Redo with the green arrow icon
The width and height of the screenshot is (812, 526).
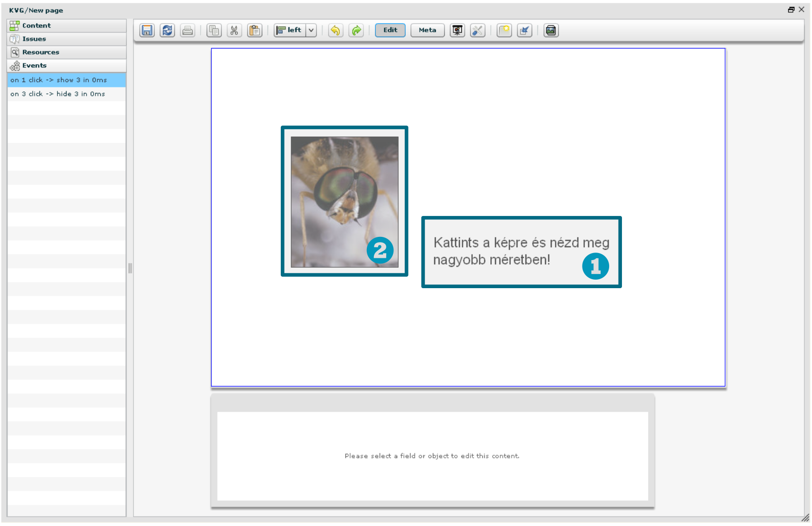coord(356,30)
